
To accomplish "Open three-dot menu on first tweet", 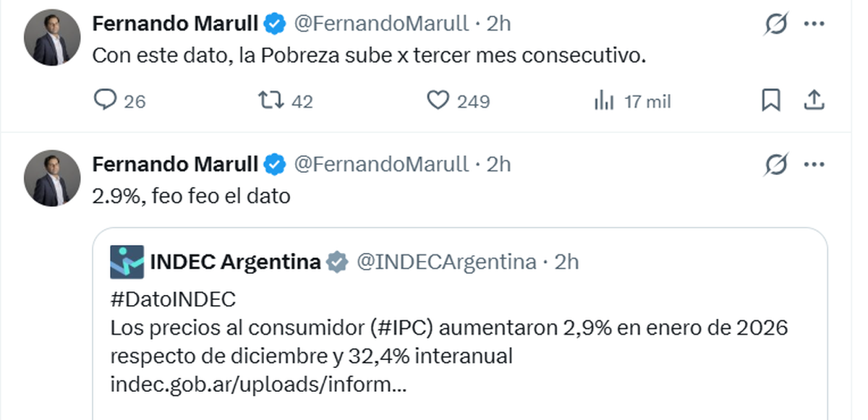I will (814, 25).
